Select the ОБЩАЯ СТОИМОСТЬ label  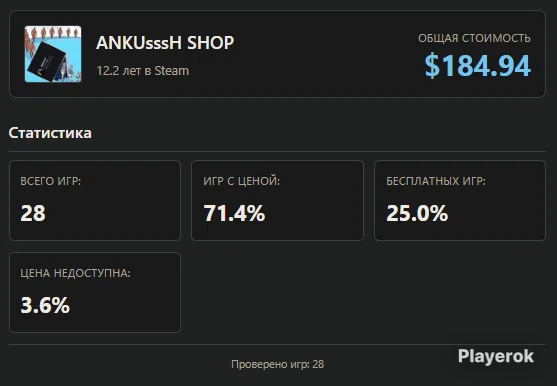pos(474,38)
